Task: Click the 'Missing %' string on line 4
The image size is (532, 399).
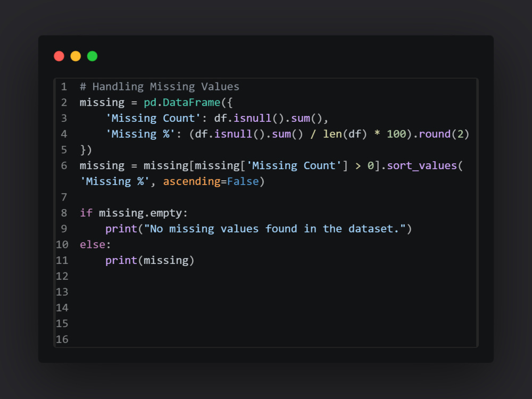Action: [140, 134]
